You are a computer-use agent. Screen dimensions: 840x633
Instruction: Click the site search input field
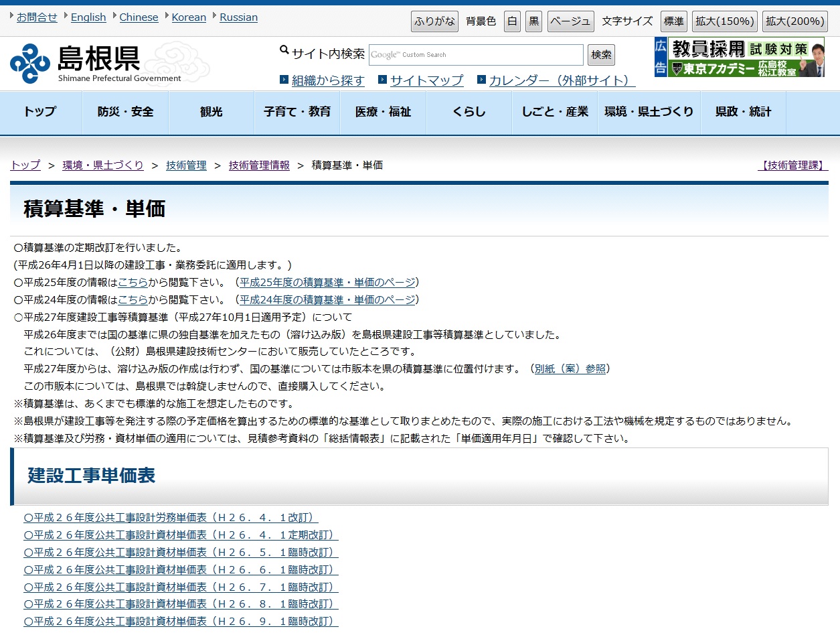(475, 54)
